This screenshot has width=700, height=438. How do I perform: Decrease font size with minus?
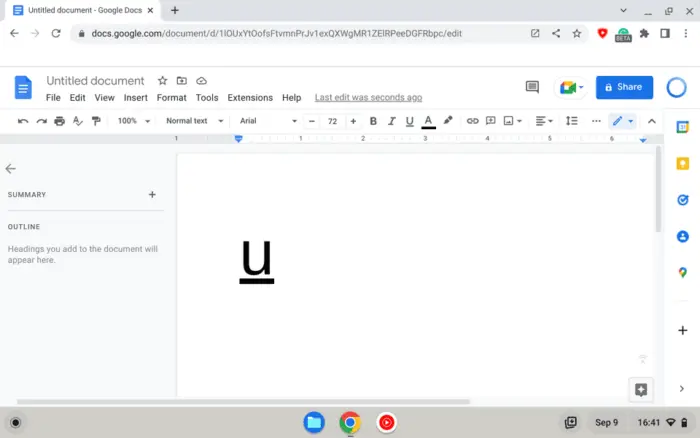click(x=312, y=121)
